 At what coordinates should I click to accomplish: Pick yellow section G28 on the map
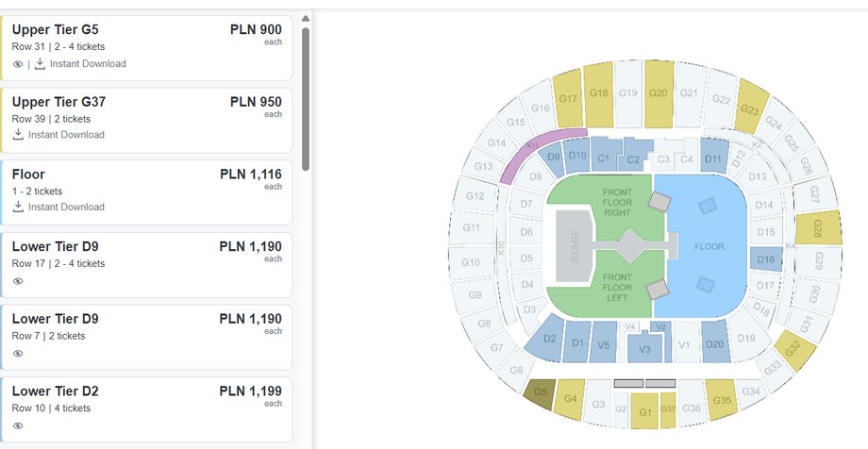click(x=818, y=228)
